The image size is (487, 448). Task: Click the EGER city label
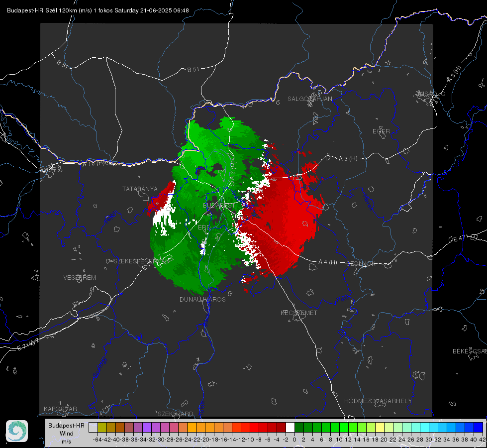[381, 131]
